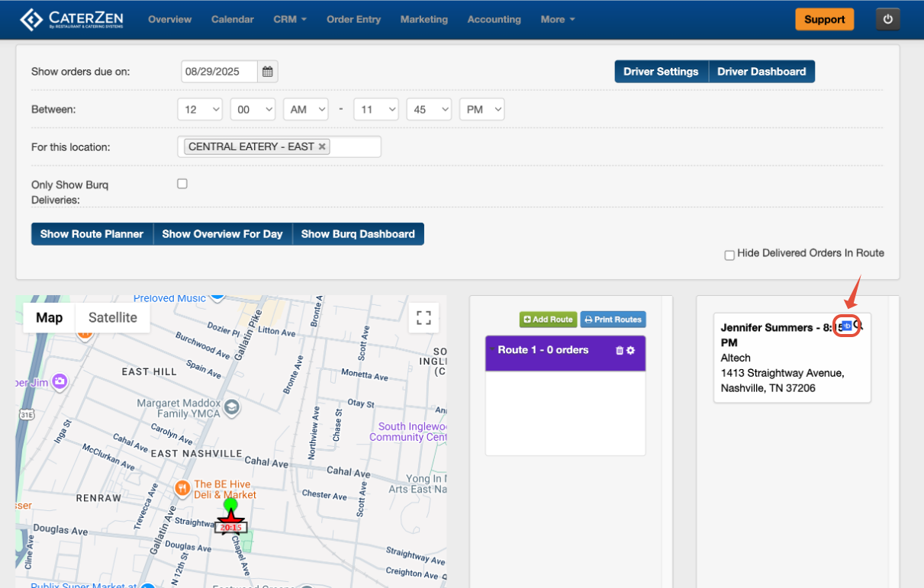The width and height of the screenshot is (924, 588).
Task: Open the Calendar menu item
Action: click(x=233, y=19)
